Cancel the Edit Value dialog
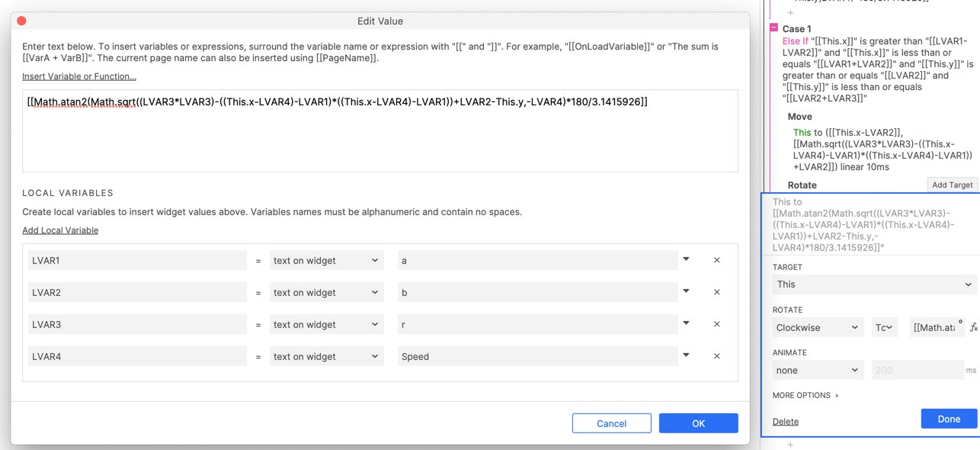Screen dimensions: 980x450 (611, 423)
